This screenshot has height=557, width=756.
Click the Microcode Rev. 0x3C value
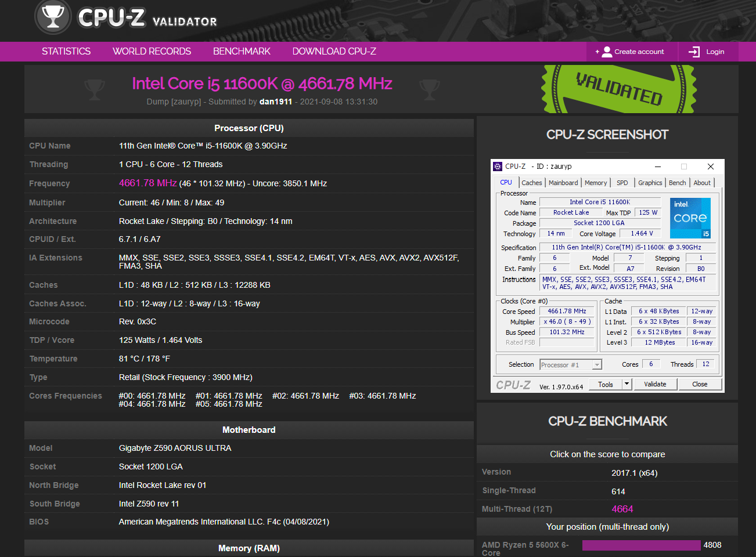point(138,321)
